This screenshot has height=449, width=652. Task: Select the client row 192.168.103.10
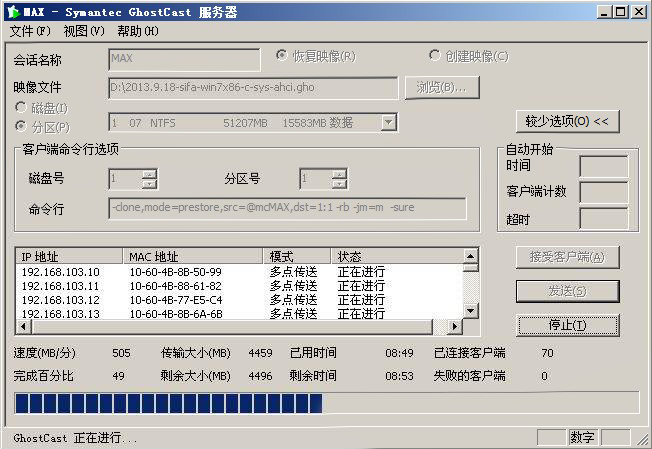point(240,272)
